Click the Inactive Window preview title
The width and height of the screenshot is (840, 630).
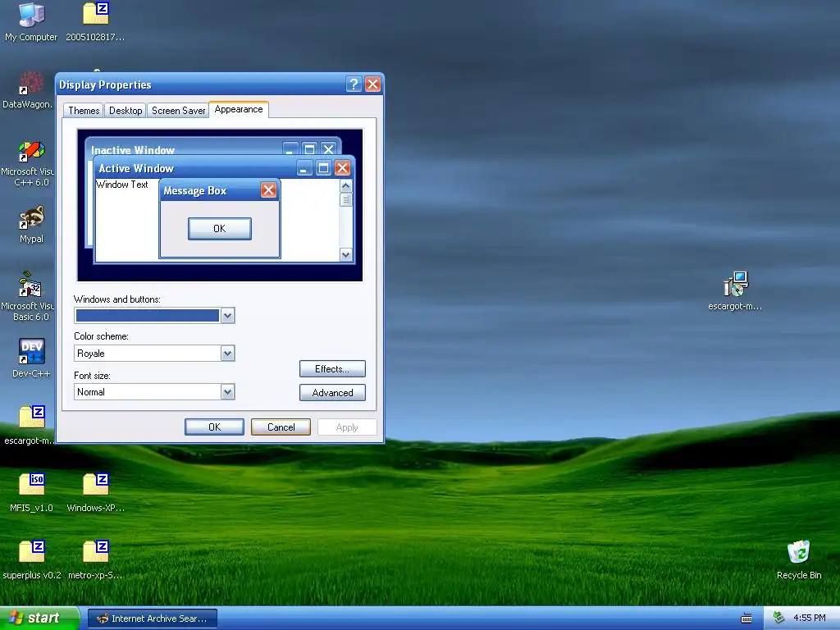[x=133, y=150]
